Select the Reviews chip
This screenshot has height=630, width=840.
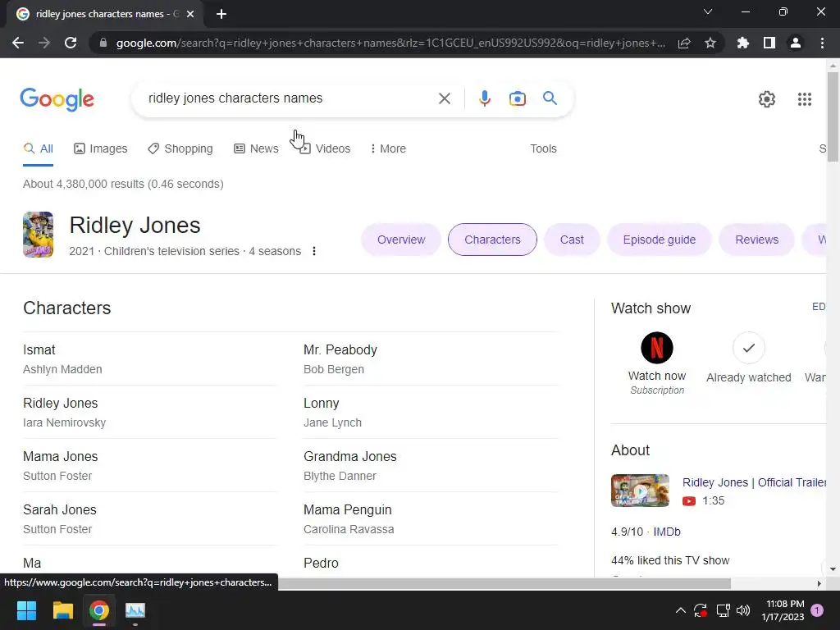(756, 240)
